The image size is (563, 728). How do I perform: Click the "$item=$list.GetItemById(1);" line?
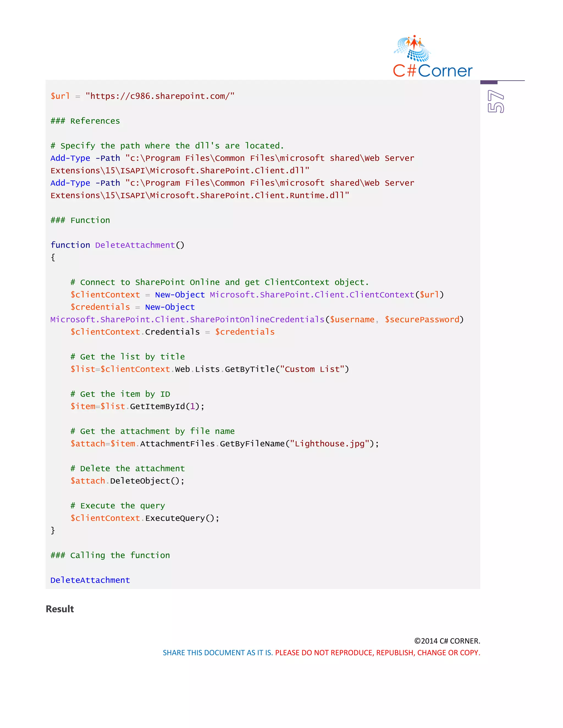137,406
